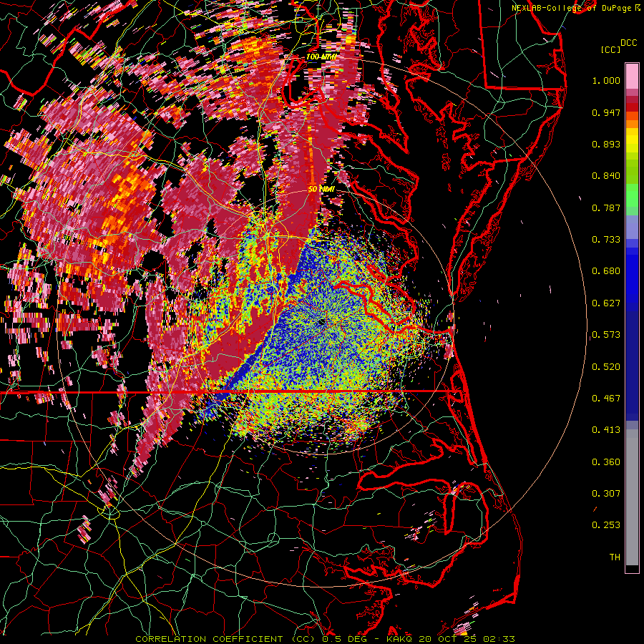Click the TH threshold label

pos(615,557)
